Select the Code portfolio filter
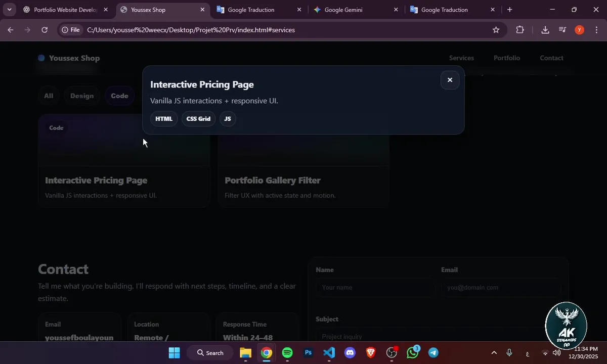607x364 pixels. (120, 96)
